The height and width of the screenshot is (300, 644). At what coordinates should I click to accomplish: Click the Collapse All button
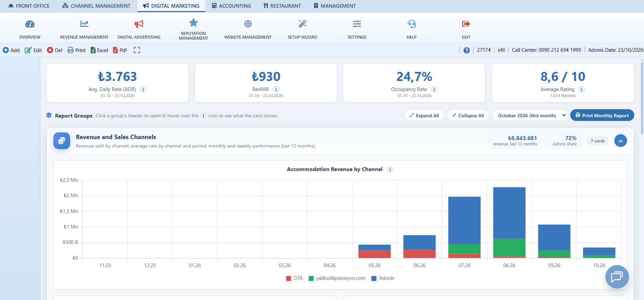click(468, 116)
